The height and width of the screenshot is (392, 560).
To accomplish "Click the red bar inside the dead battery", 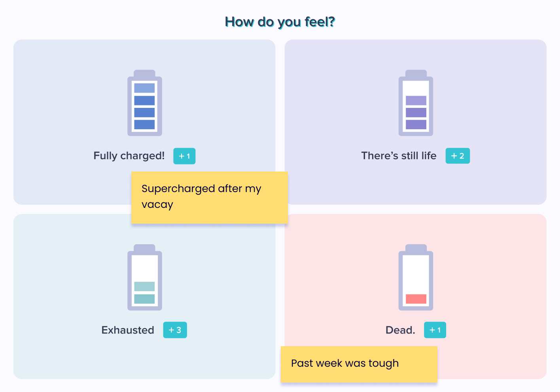I will [x=416, y=299].
